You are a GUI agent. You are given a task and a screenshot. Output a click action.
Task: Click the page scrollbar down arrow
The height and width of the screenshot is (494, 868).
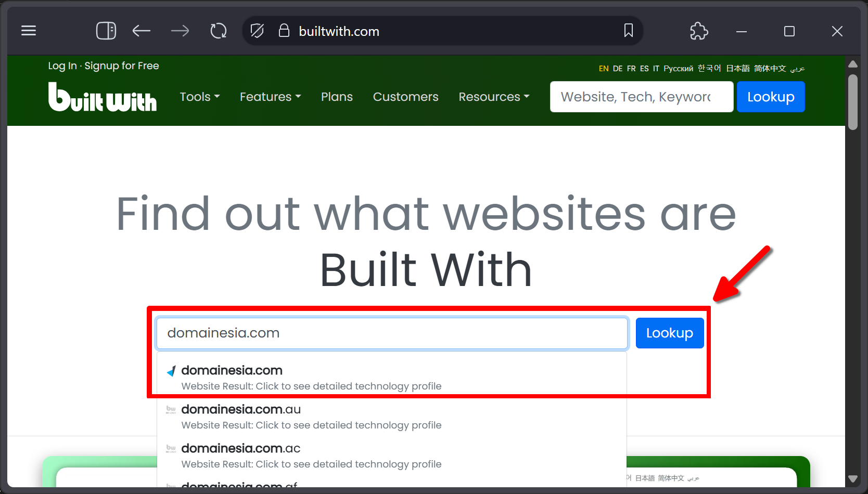point(852,479)
